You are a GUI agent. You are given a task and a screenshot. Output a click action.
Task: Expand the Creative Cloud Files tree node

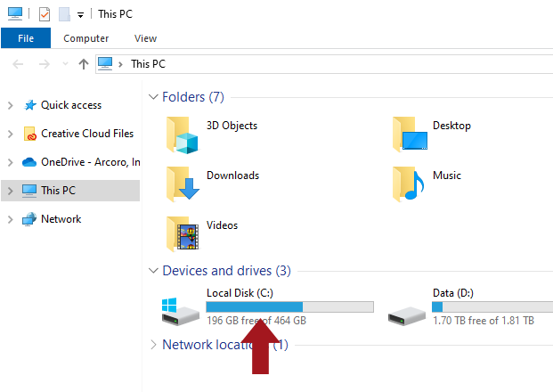10,134
